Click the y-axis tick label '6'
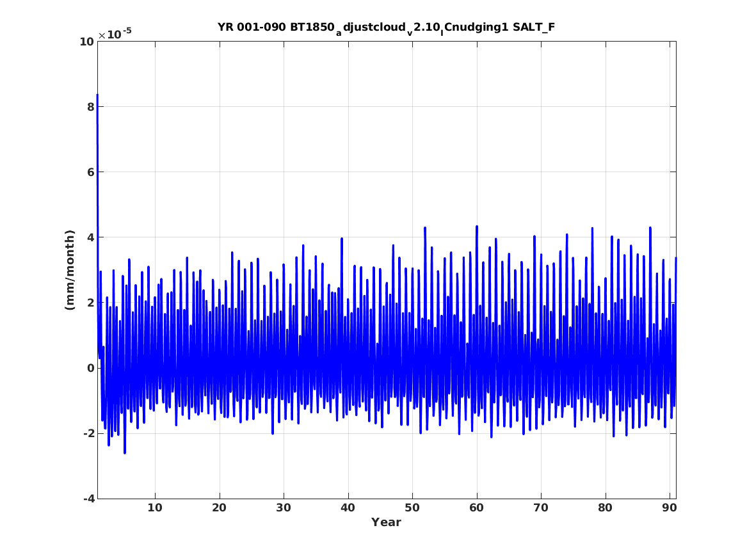 pos(90,172)
